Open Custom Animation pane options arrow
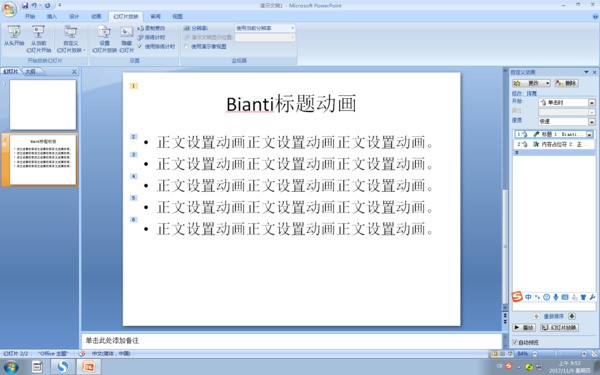 coord(586,72)
